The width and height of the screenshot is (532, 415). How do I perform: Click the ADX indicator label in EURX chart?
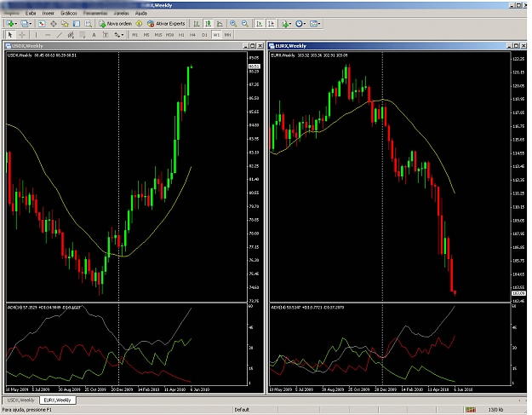(x=308, y=308)
